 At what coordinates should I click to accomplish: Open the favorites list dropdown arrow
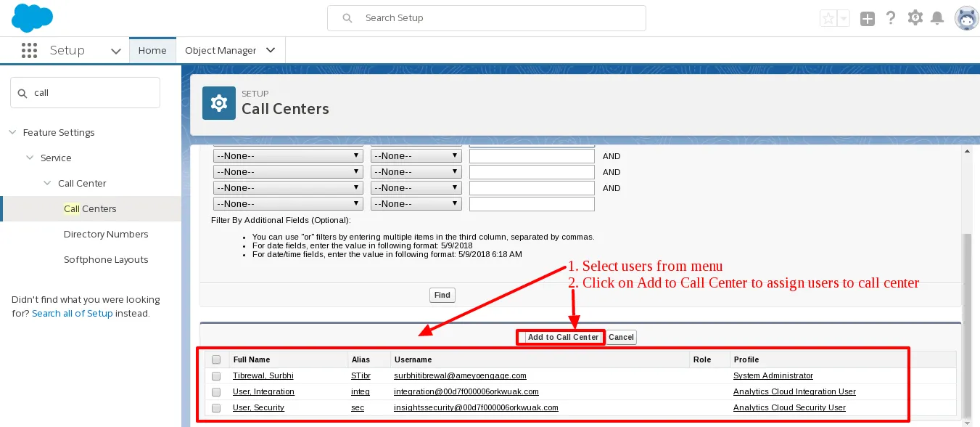[x=843, y=19]
